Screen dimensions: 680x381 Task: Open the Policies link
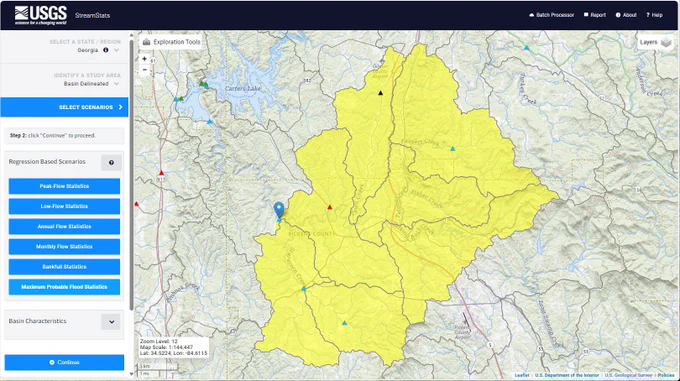tap(666, 375)
